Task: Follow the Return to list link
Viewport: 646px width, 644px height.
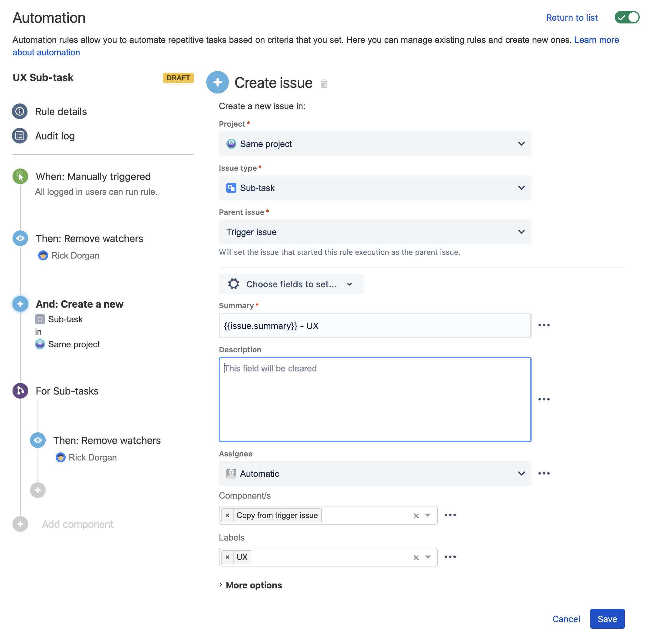Action: click(x=572, y=18)
